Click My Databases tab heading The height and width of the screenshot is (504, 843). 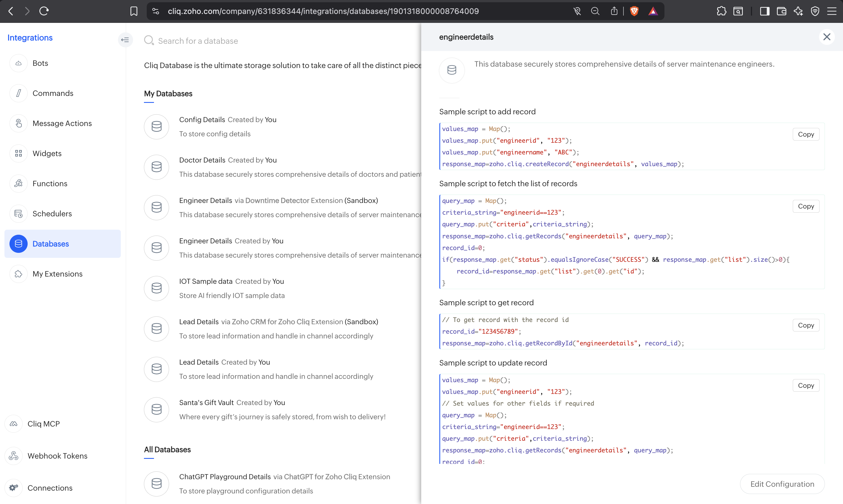(168, 94)
